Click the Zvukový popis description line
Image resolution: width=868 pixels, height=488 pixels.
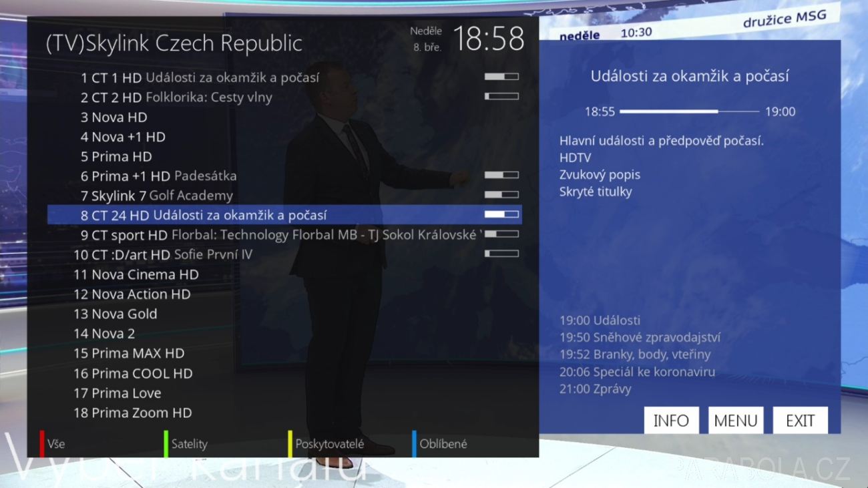tap(600, 175)
